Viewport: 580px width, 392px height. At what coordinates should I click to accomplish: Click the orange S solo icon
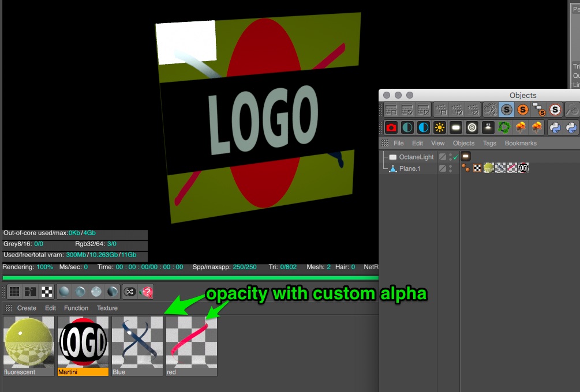[x=523, y=110]
